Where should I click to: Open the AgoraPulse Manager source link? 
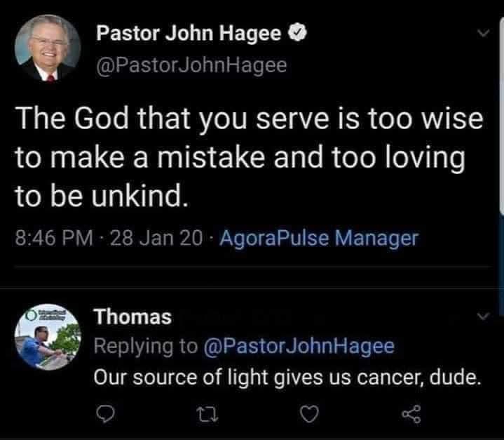pos(319,239)
